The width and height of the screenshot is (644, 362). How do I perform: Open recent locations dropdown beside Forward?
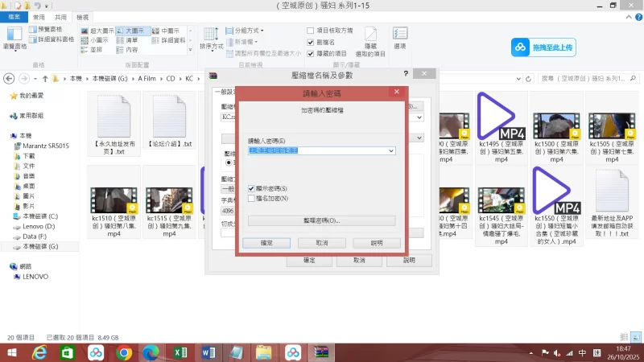pyautogui.click(x=35, y=79)
